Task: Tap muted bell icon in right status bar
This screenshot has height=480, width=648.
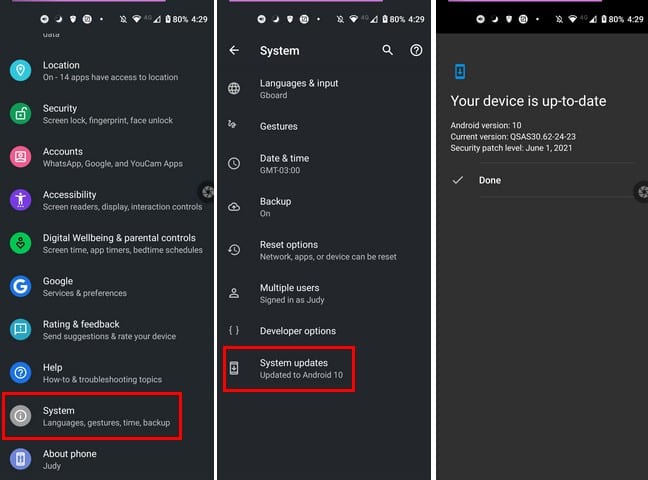Action: (559, 19)
